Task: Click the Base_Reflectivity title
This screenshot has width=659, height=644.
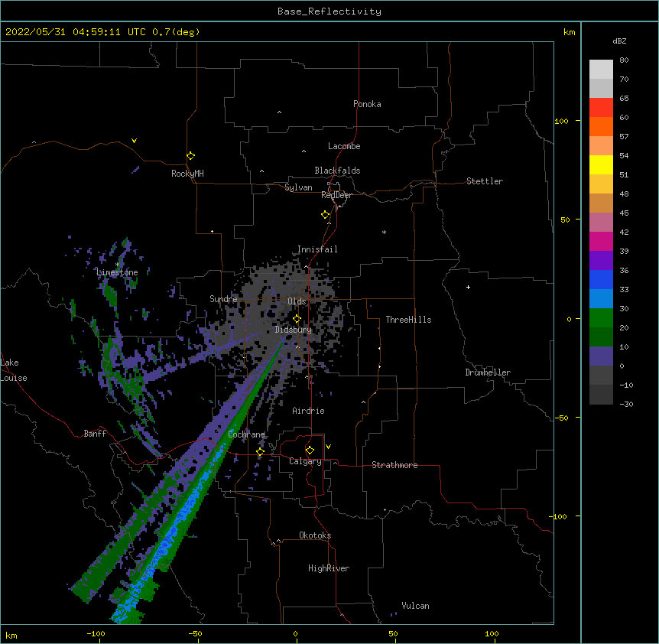Action: pos(329,11)
